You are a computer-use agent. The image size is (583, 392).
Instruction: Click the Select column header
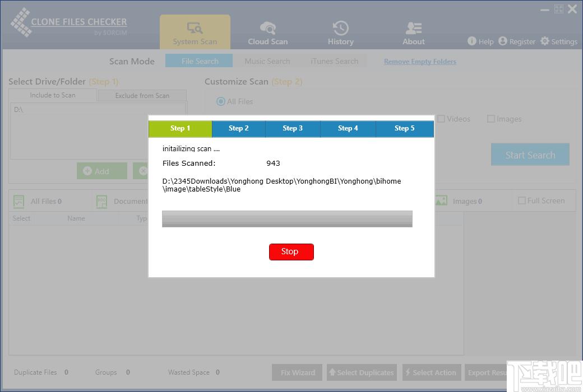tap(21, 218)
